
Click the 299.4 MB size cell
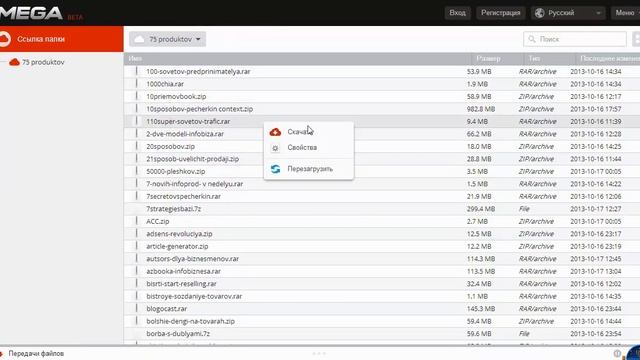click(481, 209)
